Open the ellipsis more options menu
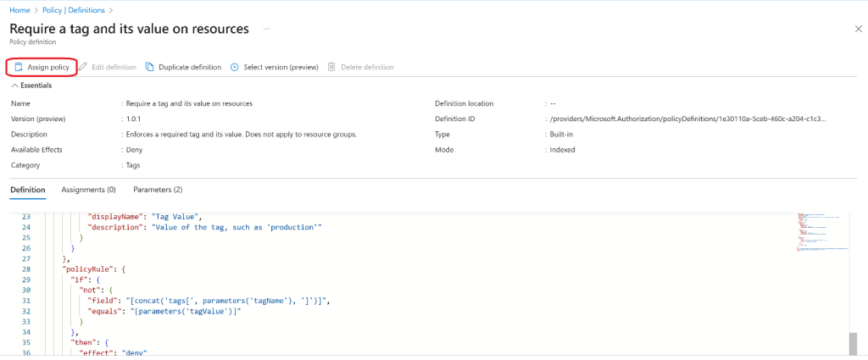 tap(266, 29)
